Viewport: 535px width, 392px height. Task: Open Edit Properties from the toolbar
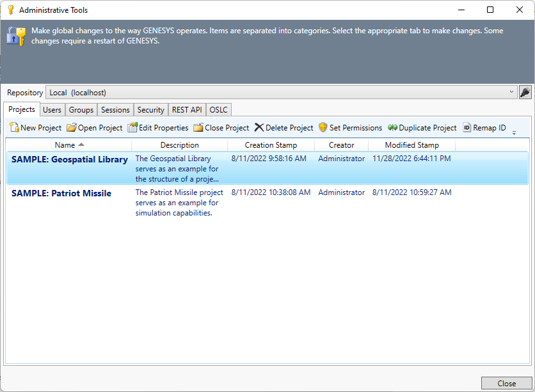[x=132, y=128]
